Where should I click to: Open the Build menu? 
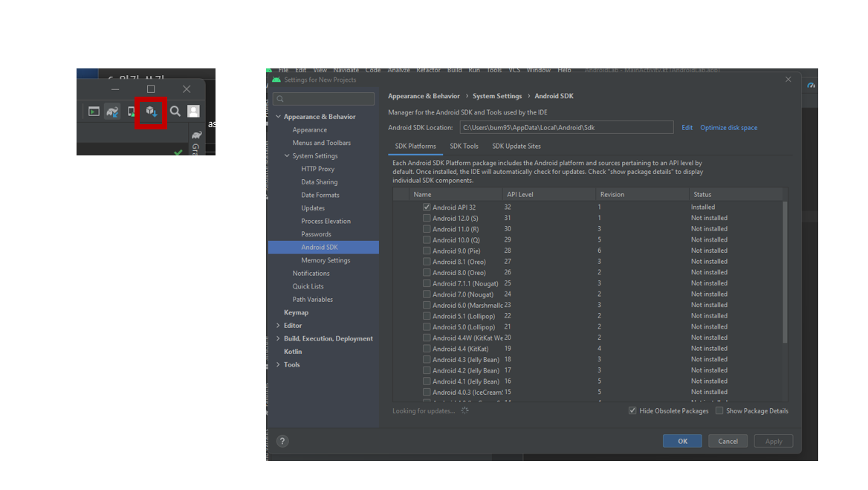click(455, 71)
